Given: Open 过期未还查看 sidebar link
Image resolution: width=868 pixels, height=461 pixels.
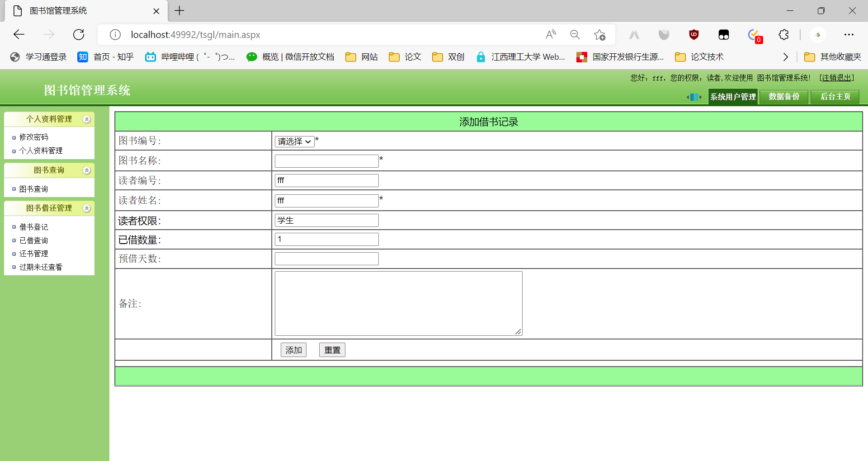Looking at the screenshot, I should 41,267.
